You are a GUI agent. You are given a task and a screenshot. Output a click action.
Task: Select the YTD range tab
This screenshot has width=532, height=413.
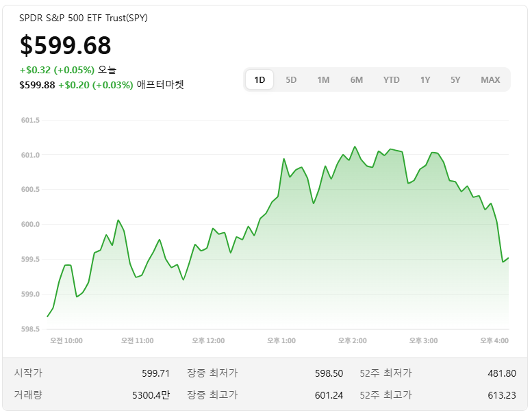(x=391, y=79)
